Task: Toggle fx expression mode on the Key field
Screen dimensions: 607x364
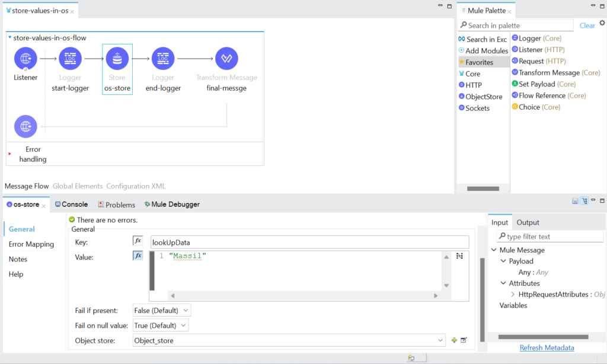Action: (138, 241)
